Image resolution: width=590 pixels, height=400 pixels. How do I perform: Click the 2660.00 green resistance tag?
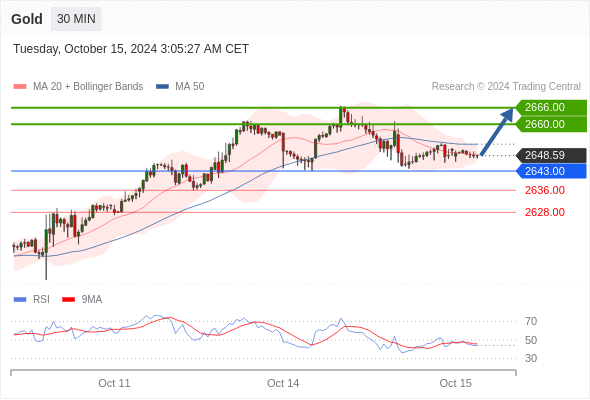tap(551, 124)
